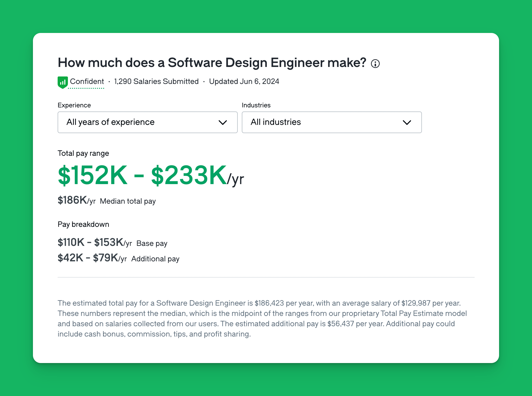Viewport: 532px width, 396px height.
Task: Click the Median total pay label
Action: [128, 201]
